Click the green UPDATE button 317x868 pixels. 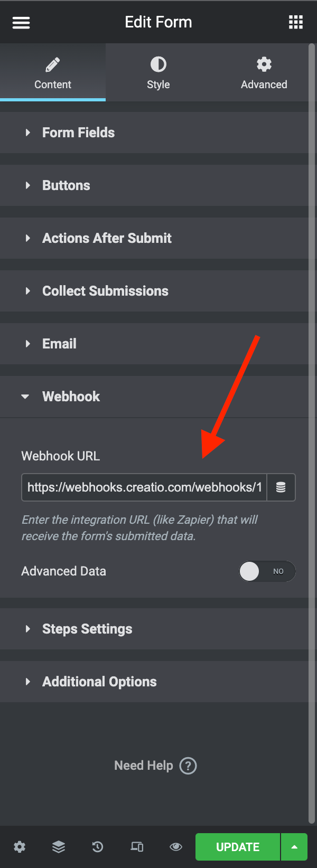click(238, 847)
